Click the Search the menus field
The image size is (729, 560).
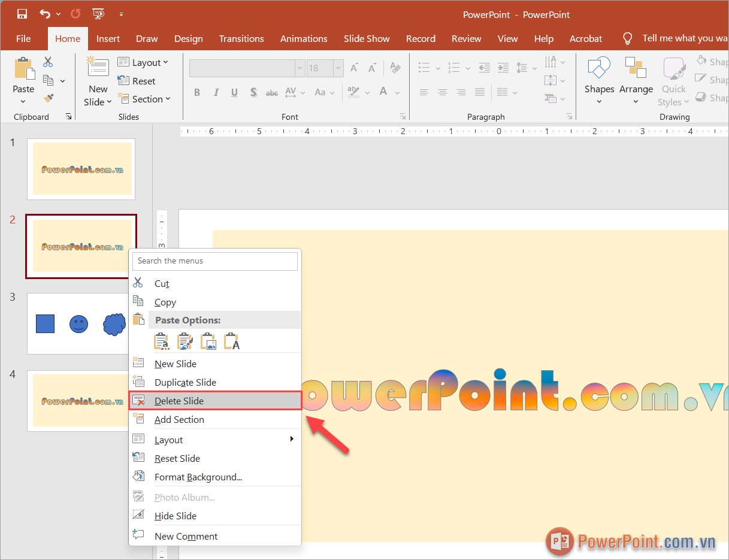point(215,261)
